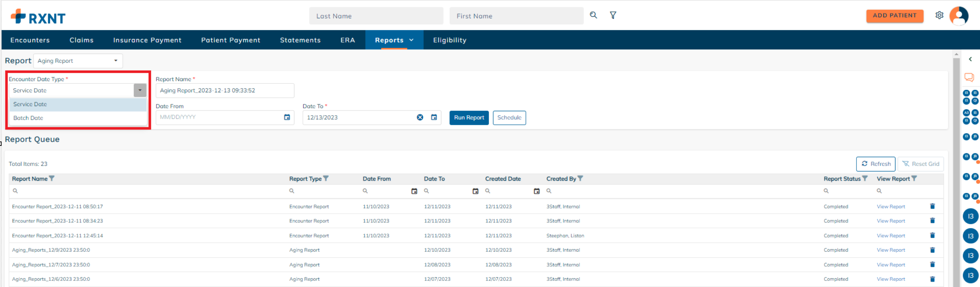Click the user profile avatar
The width and height of the screenshot is (980, 287).
tap(958, 16)
